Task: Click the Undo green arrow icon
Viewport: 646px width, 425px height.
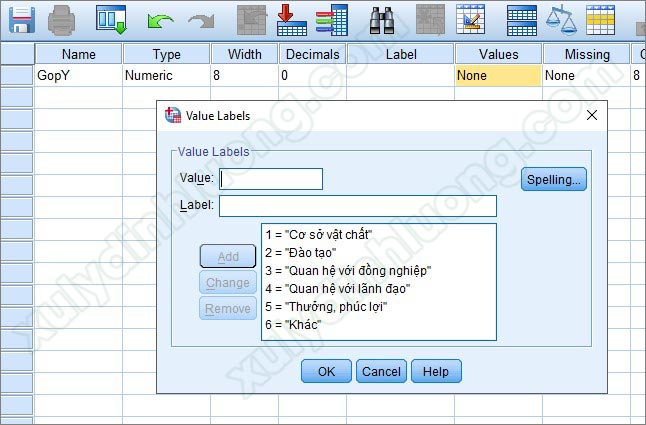Action: (159, 18)
